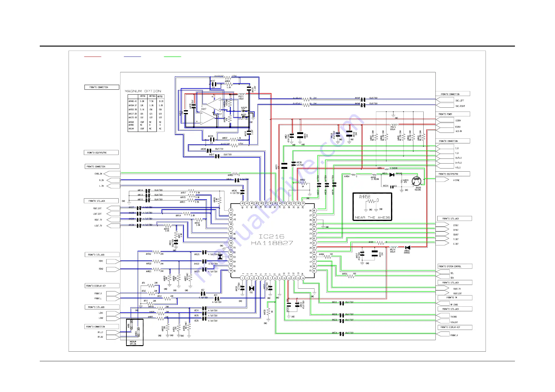This screenshot has height=392, width=555.
Task: Click the AHR58 resistor in boxed note
Action: tap(371, 202)
